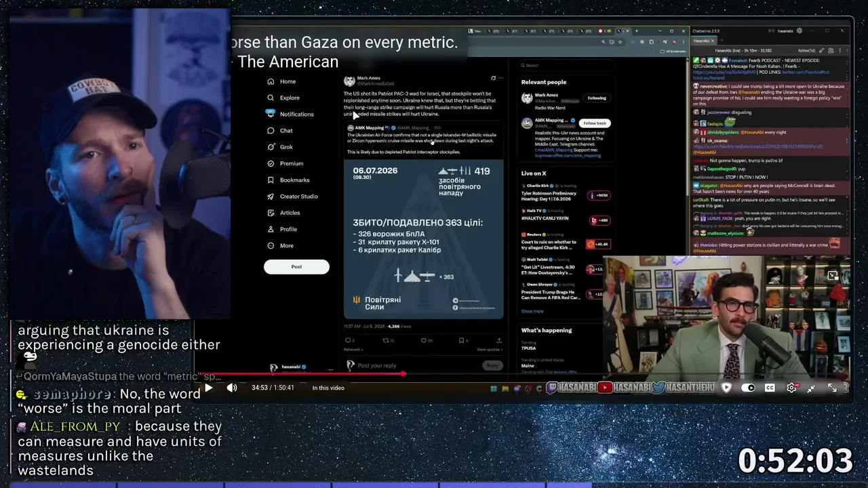The width and height of the screenshot is (868, 488).
Task: Open Premium in the X sidebar
Action: pos(285,163)
